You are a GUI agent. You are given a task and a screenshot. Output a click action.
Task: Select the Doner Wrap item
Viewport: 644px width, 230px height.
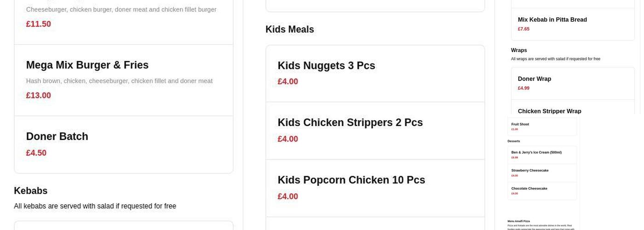point(534,79)
